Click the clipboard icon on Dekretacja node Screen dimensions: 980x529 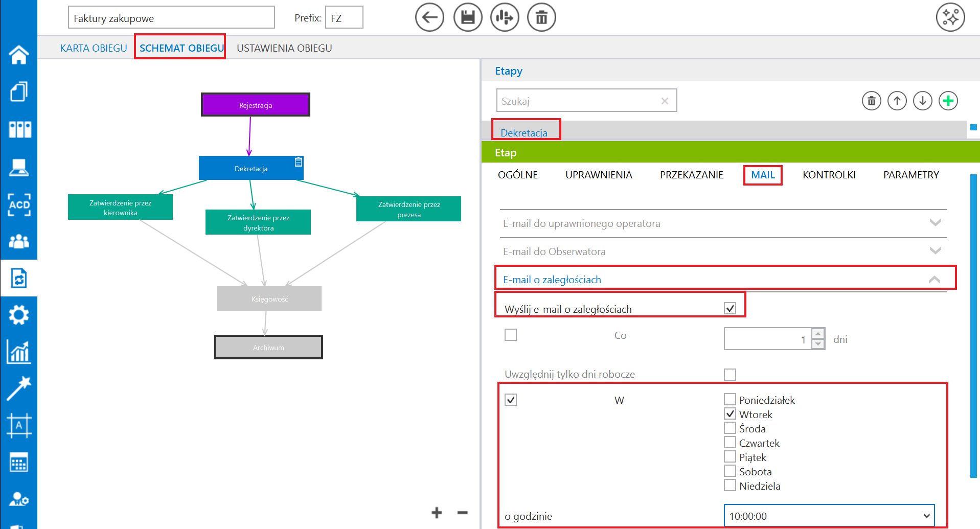pos(299,162)
